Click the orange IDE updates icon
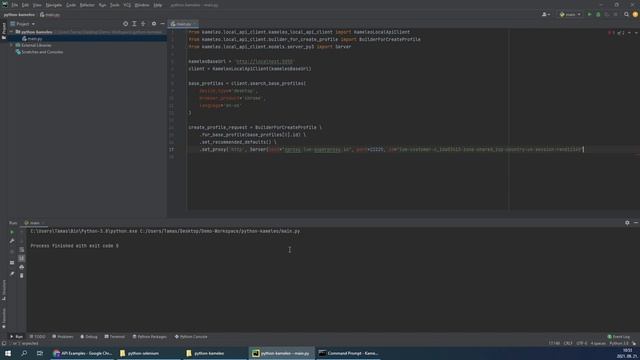The height and width of the screenshot is (360, 640). coord(635,15)
